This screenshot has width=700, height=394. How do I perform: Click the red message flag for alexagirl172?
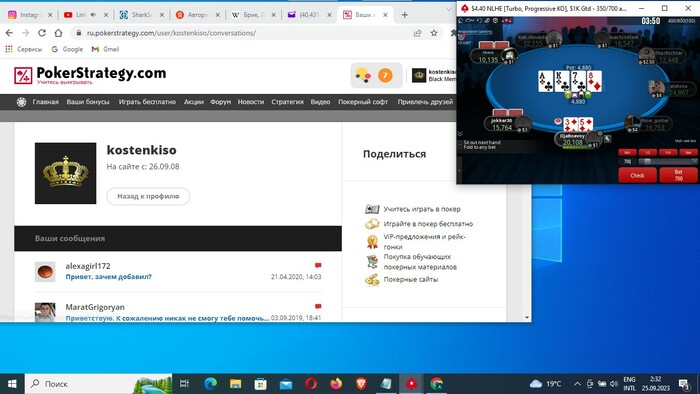(318, 265)
